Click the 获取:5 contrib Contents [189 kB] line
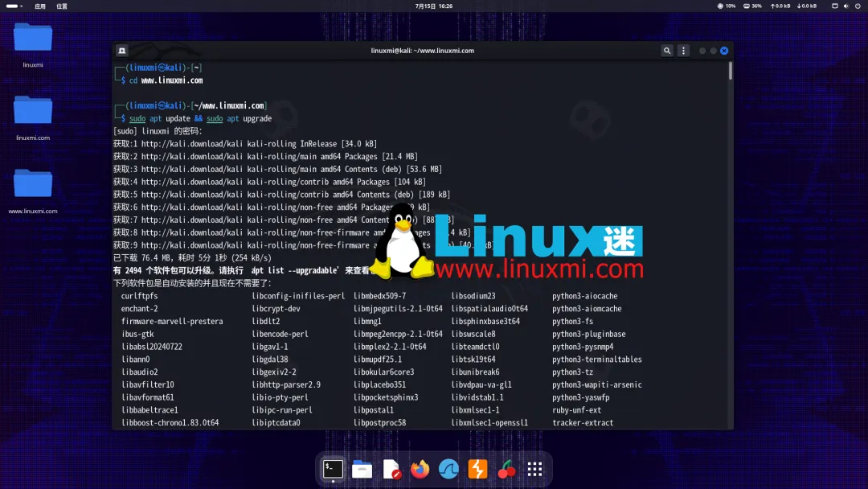868x489 pixels. point(282,195)
